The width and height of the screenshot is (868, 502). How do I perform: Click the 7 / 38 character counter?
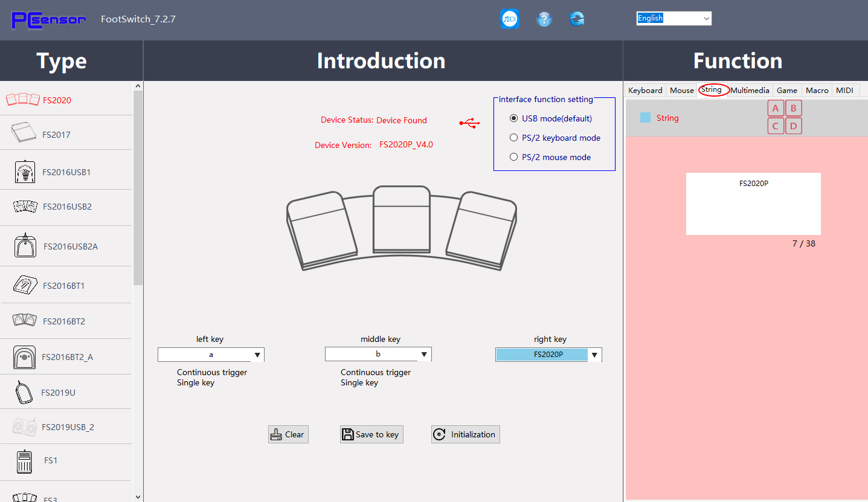click(804, 243)
